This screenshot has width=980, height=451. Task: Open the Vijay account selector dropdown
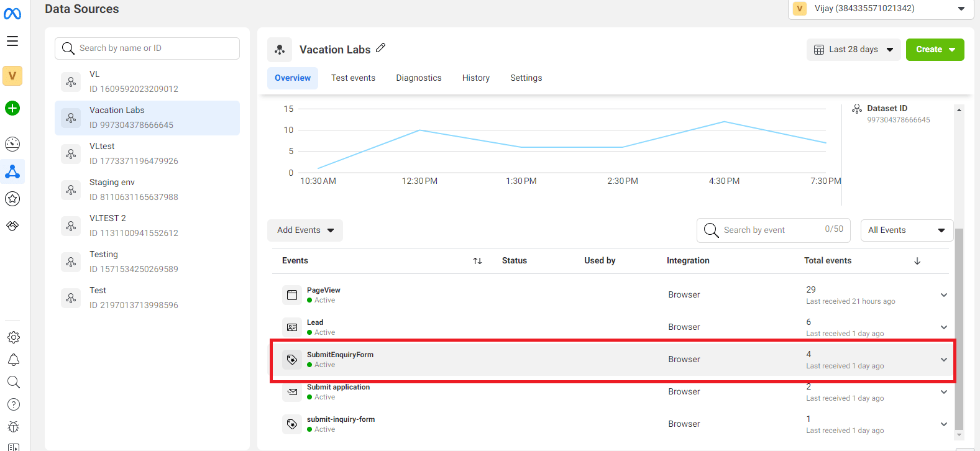(880, 9)
